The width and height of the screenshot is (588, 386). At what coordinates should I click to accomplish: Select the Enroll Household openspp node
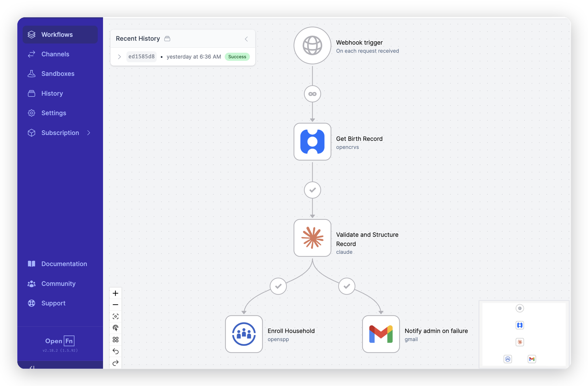pyautogui.click(x=244, y=334)
